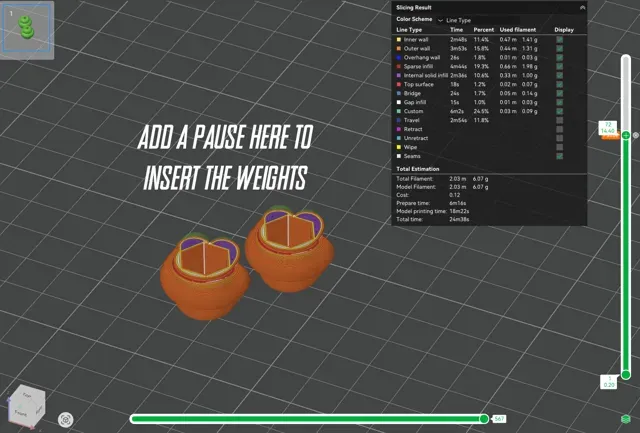Click the yellow Wipe color swatch
640x433 pixels.
[399, 147]
